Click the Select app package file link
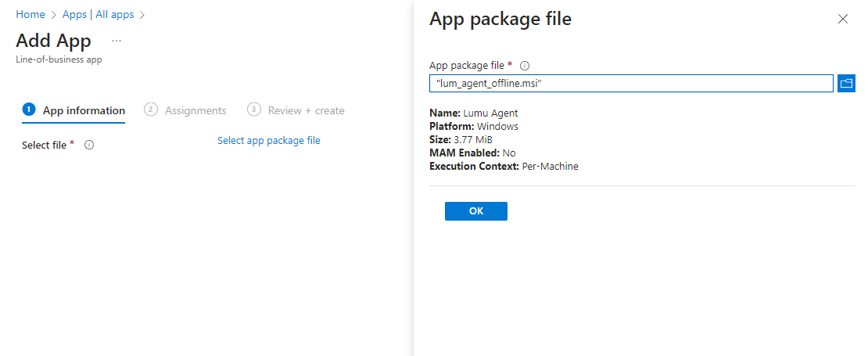 268,141
